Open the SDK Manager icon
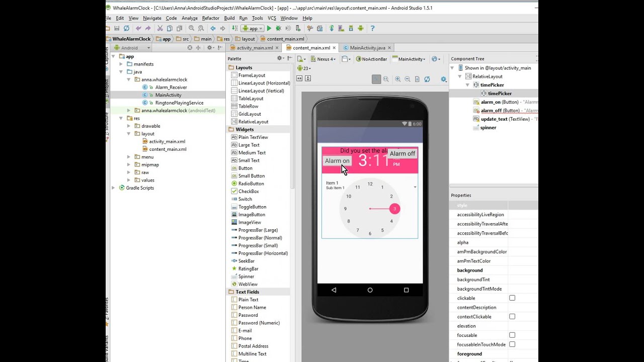 click(351, 29)
